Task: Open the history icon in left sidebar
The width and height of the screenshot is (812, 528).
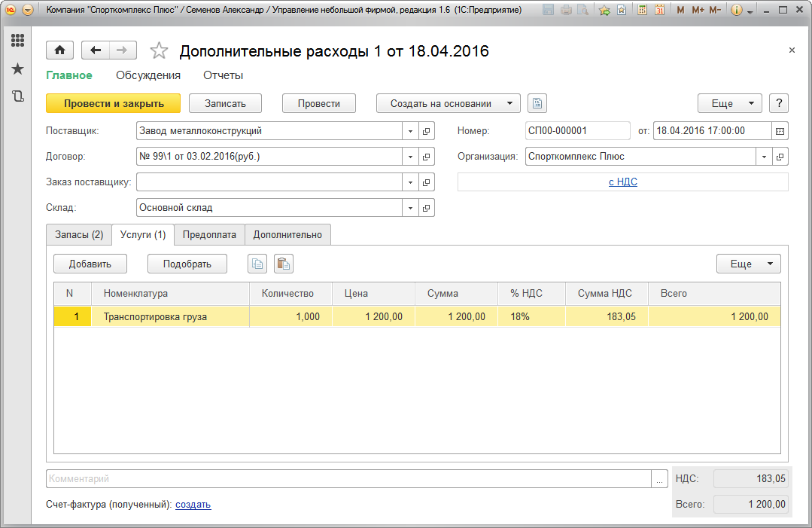Action: point(17,96)
